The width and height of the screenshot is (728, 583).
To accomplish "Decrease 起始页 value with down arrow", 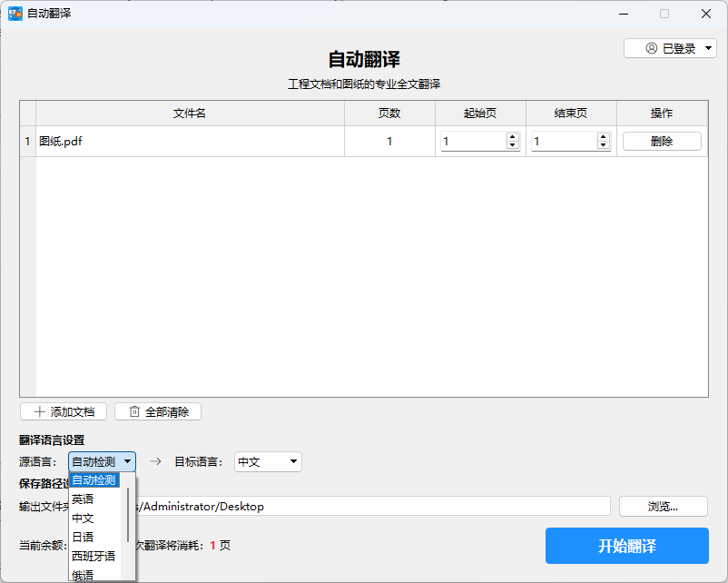I will coord(512,145).
